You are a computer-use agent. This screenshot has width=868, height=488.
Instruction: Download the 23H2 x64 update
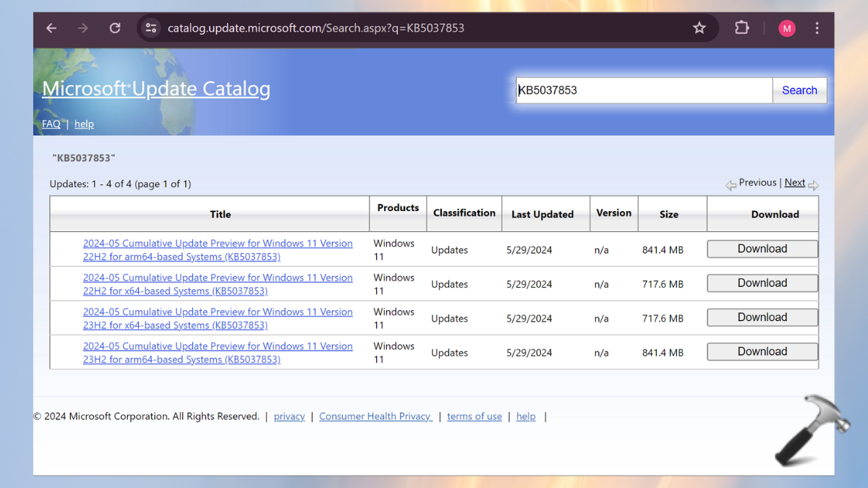(762, 317)
